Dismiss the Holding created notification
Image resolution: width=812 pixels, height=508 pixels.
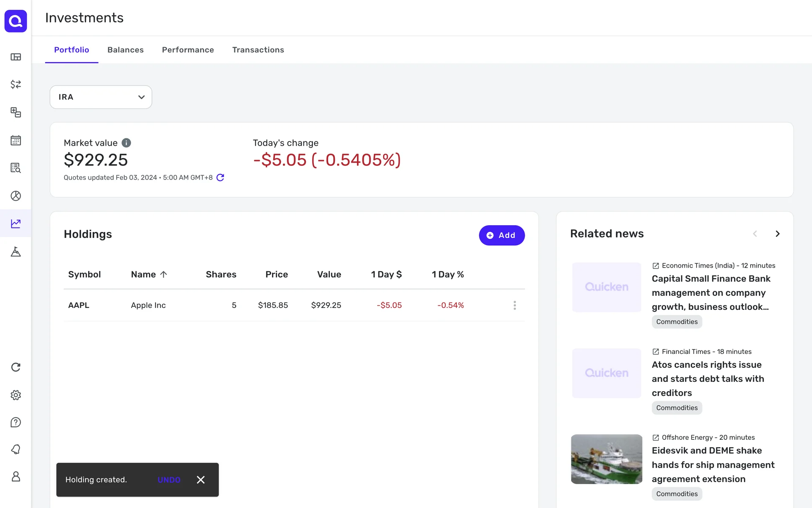(200, 480)
